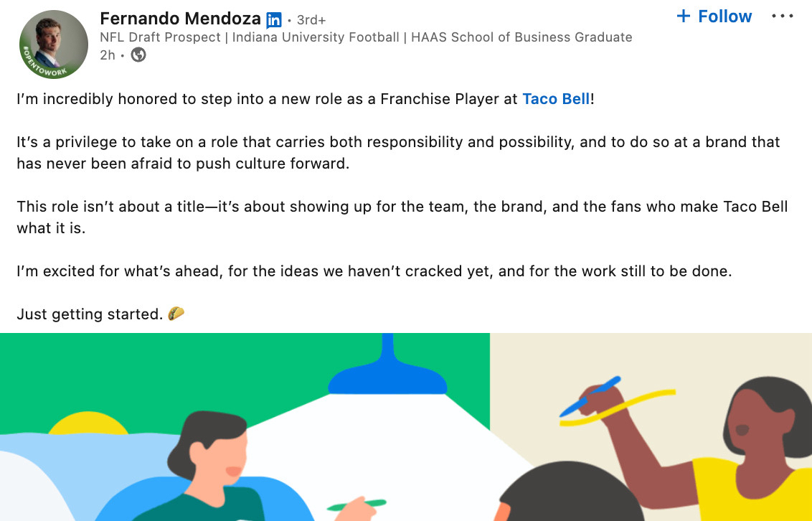Click the yellow sun in the illustration

pos(88,426)
